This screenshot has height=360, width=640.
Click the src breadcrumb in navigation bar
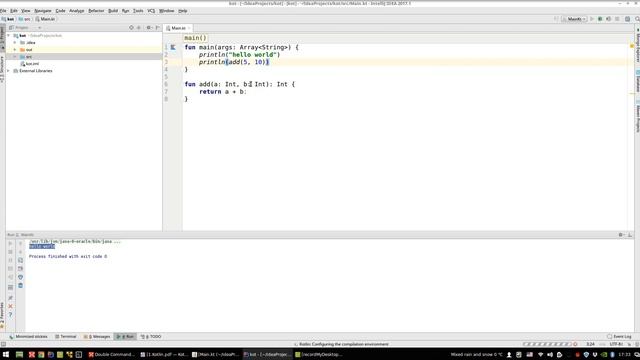pos(24,19)
